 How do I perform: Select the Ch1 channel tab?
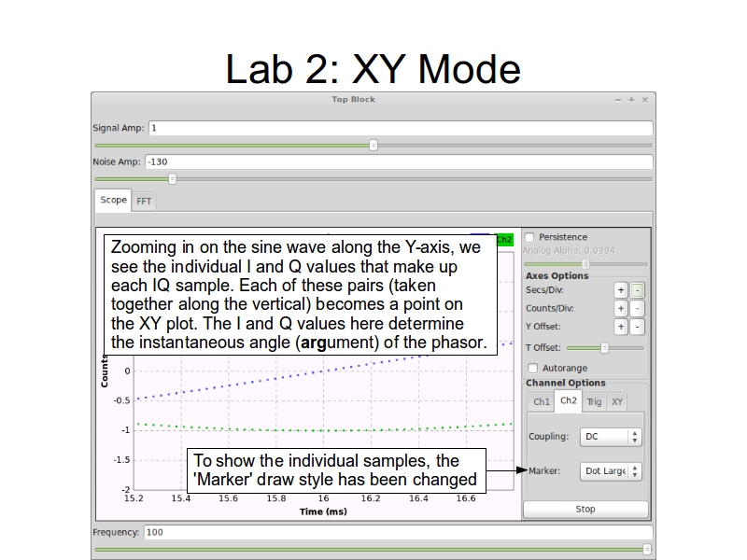click(x=542, y=402)
